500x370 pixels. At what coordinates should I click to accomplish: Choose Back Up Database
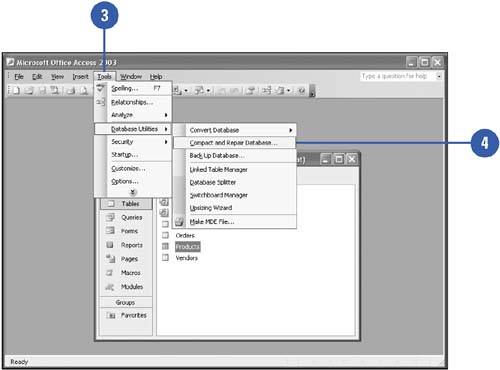(x=235, y=156)
